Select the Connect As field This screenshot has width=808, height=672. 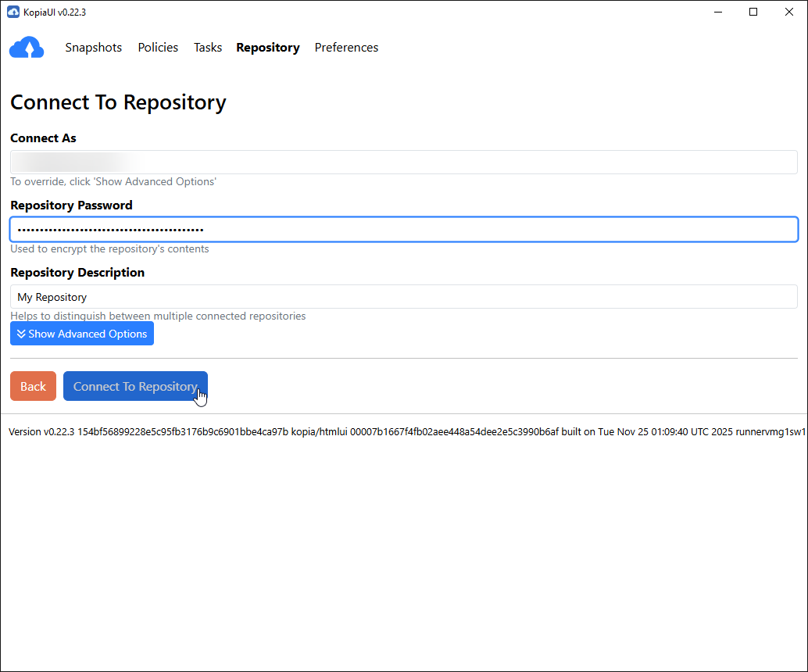pos(403,162)
